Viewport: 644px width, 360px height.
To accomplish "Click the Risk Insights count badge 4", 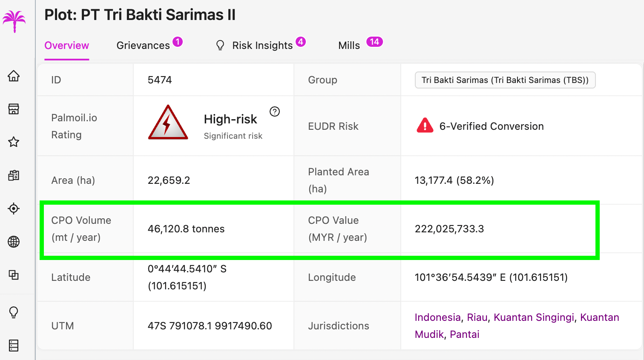I will (301, 42).
